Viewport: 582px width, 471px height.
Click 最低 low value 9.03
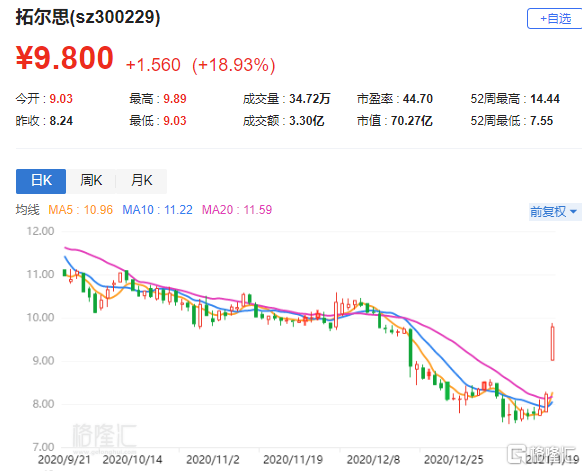click(x=175, y=121)
